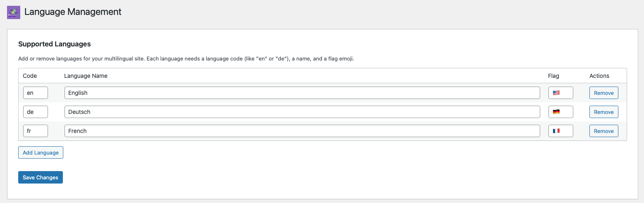Select the French flag emoji field
644x203 pixels.
[561, 131]
